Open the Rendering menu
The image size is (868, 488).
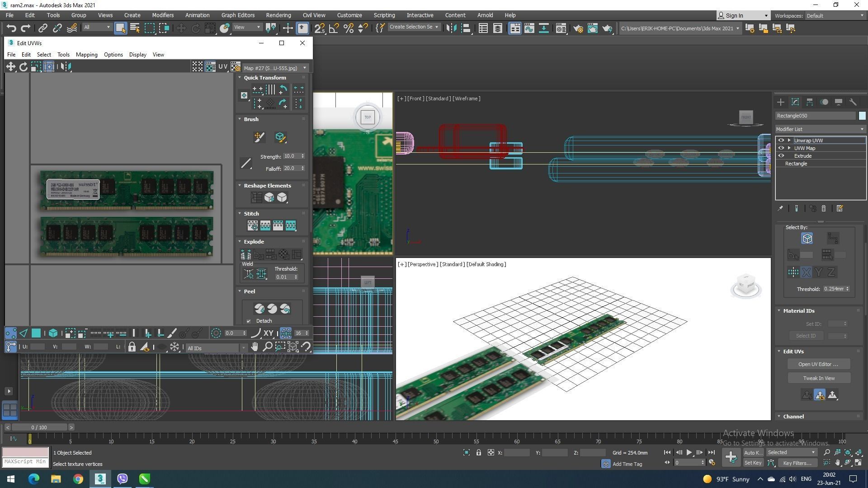[278, 15]
